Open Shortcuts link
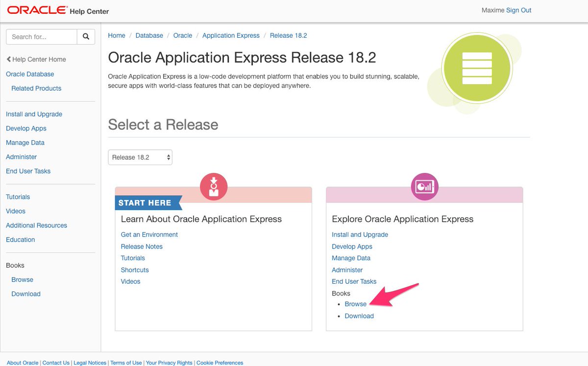 click(135, 270)
